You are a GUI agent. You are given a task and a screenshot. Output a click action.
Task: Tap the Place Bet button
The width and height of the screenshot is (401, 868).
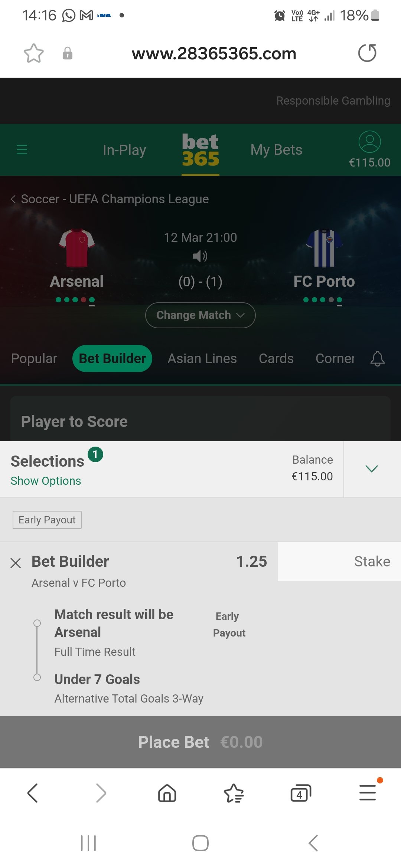200,742
